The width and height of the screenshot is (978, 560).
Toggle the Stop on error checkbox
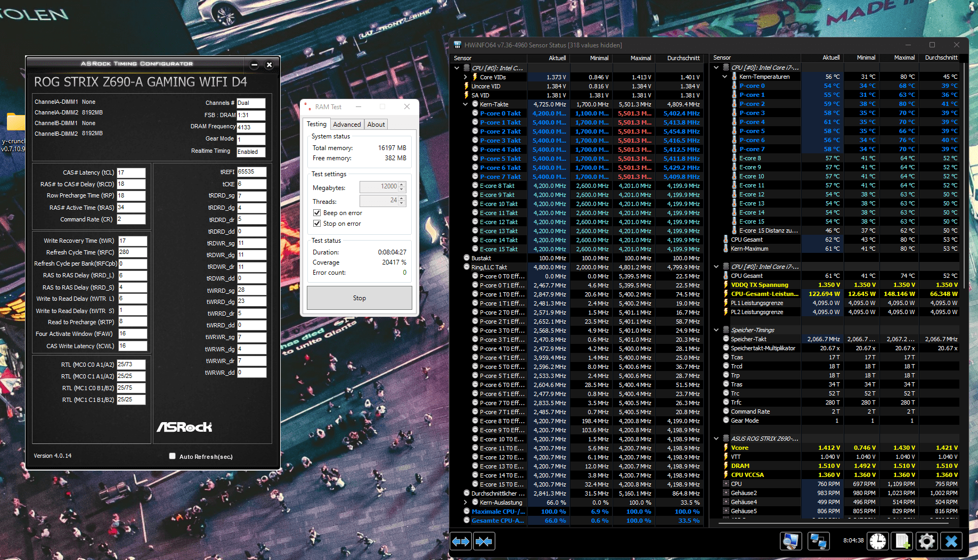317,224
